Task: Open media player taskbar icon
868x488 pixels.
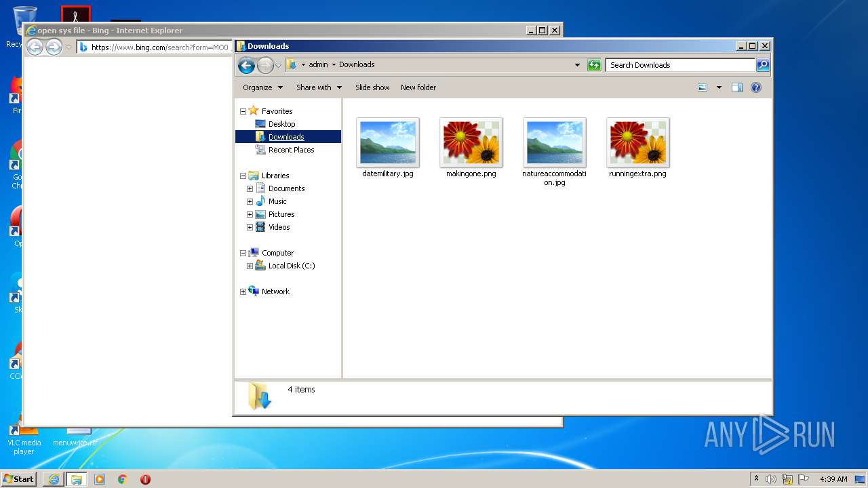Action: click(100, 479)
